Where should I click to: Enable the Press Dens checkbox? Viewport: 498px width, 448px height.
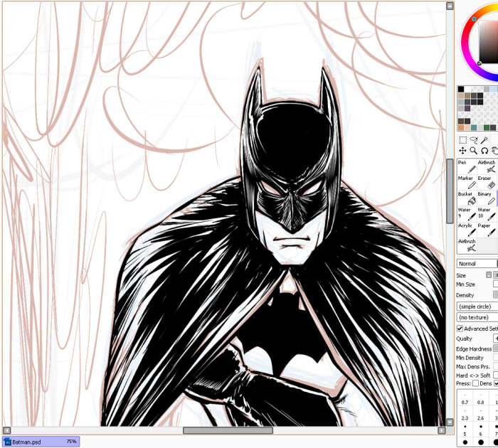click(475, 383)
